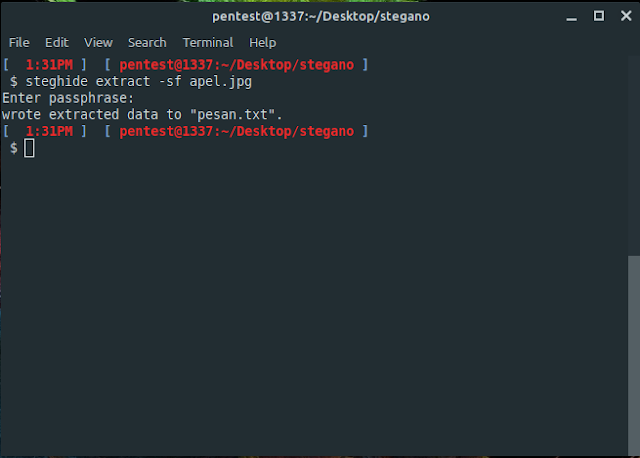Click the window title pentest@1337:~/Desktop/stegano

(321, 16)
